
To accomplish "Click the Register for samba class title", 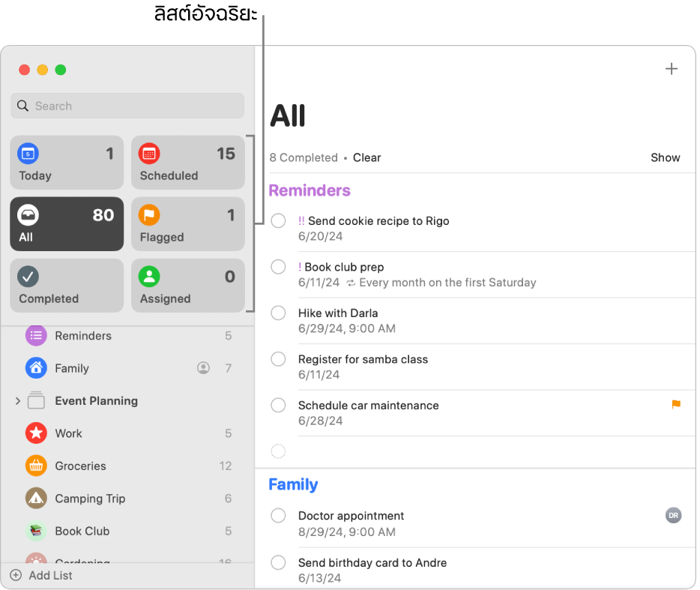I will [363, 359].
